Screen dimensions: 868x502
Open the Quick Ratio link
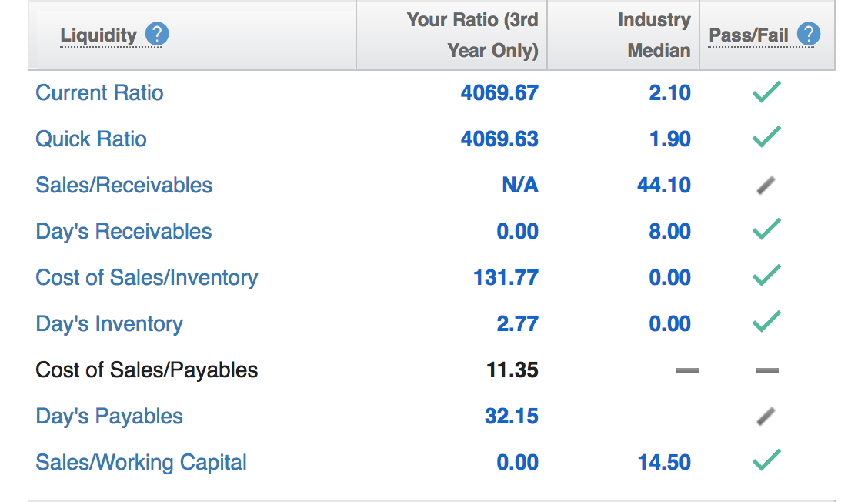pyautogui.click(x=91, y=139)
